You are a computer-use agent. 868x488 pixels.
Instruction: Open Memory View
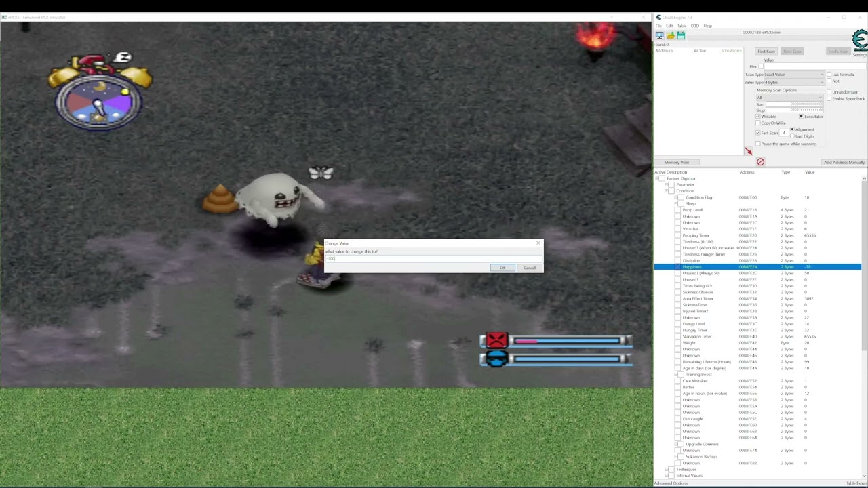[677, 162]
